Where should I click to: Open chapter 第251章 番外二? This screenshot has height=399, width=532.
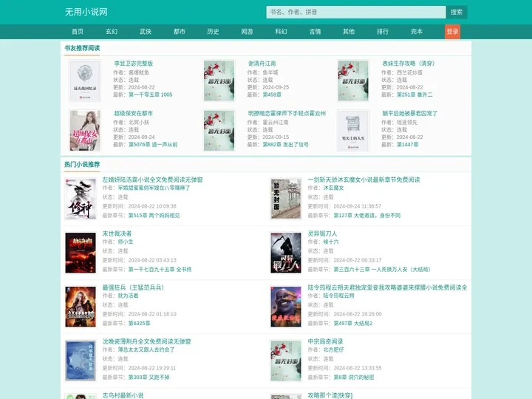click(415, 95)
